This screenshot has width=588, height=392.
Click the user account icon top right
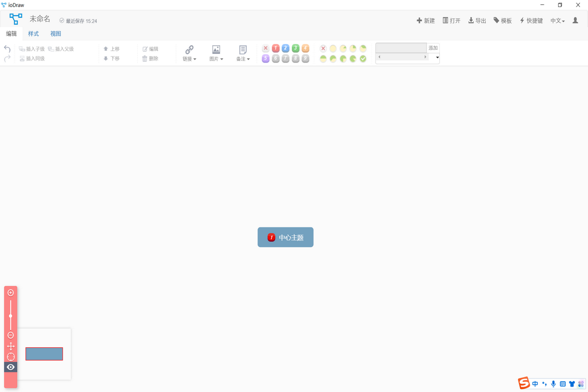tap(575, 20)
